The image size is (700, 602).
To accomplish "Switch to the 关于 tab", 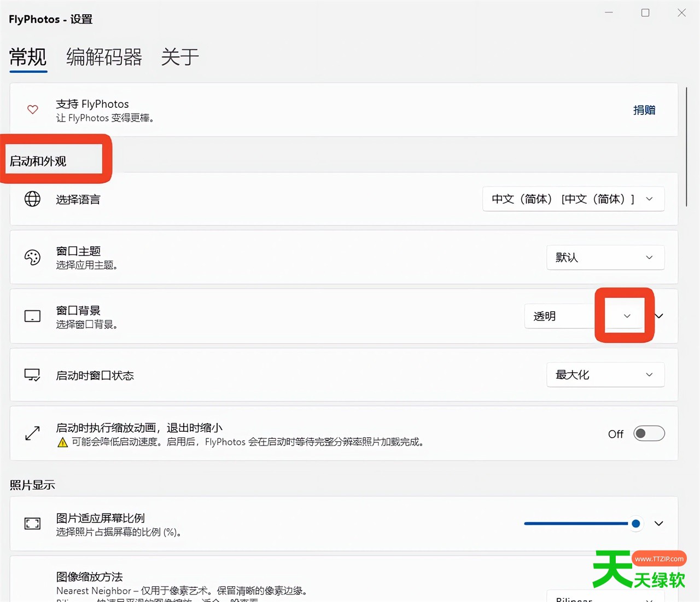I will click(x=180, y=57).
